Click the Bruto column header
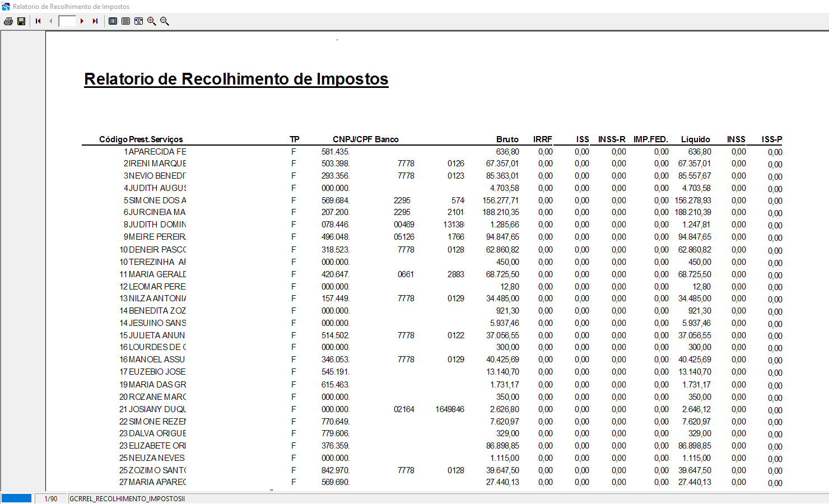This screenshot has width=829, height=504. click(x=507, y=139)
